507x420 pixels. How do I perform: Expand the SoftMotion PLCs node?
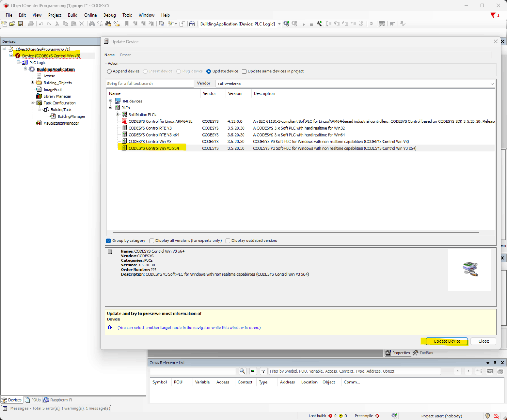117,114
